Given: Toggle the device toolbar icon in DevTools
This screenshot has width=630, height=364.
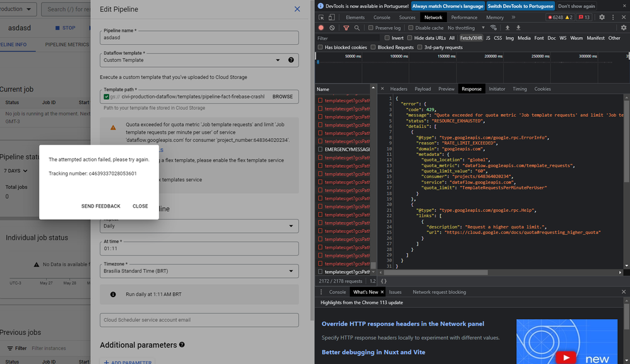Looking at the screenshot, I should [331, 17].
